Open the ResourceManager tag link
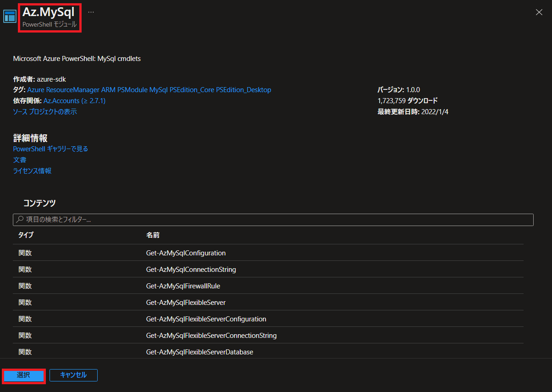This screenshot has width=552, height=392. pos(72,90)
